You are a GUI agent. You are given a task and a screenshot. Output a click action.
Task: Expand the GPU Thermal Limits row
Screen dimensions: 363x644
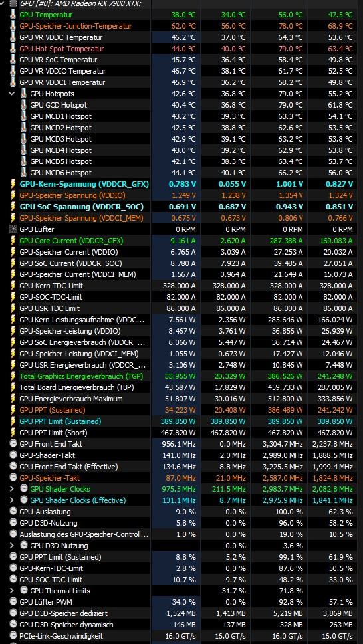(x=11, y=591)
